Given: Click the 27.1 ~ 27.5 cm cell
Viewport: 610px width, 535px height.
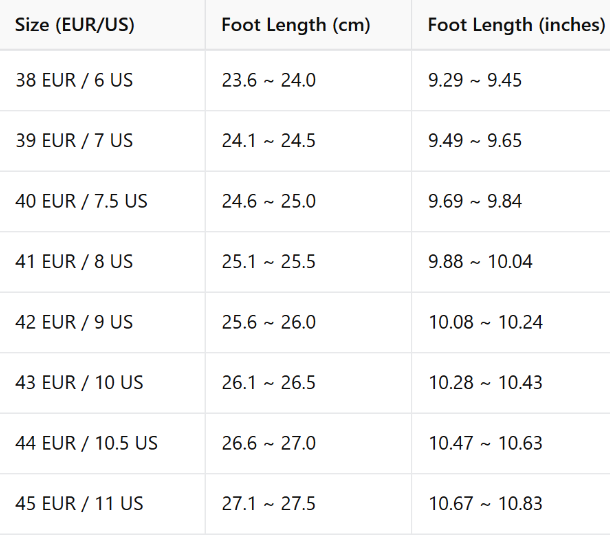Looking at the screenshot, I should [x=268, y=504].
